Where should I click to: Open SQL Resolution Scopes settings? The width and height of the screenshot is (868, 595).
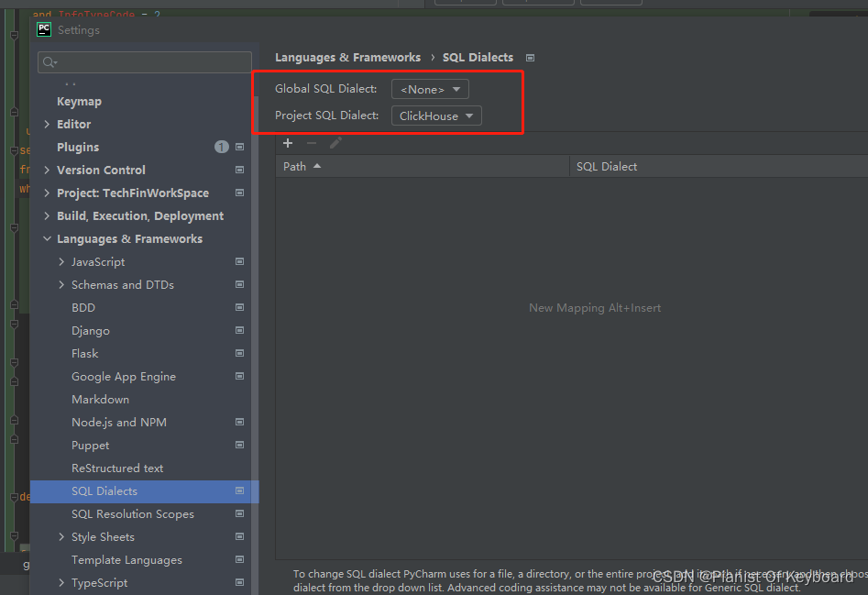click(133, 514)
